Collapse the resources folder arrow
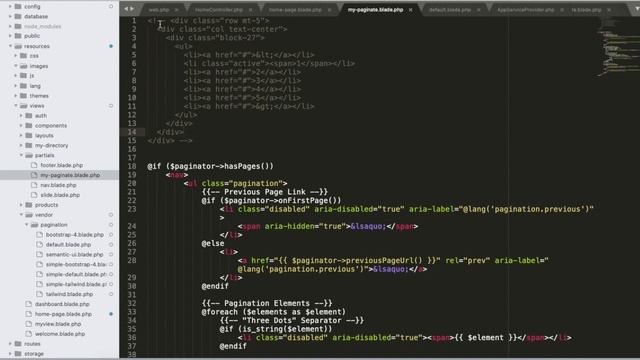640x360 pixels. (10, 46)
